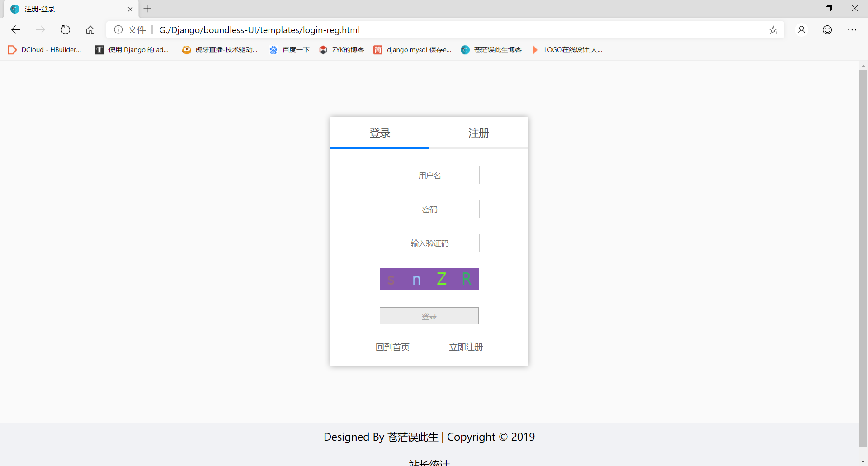
Task: Open 百度一下 bookmark
Action: (289, 50)
